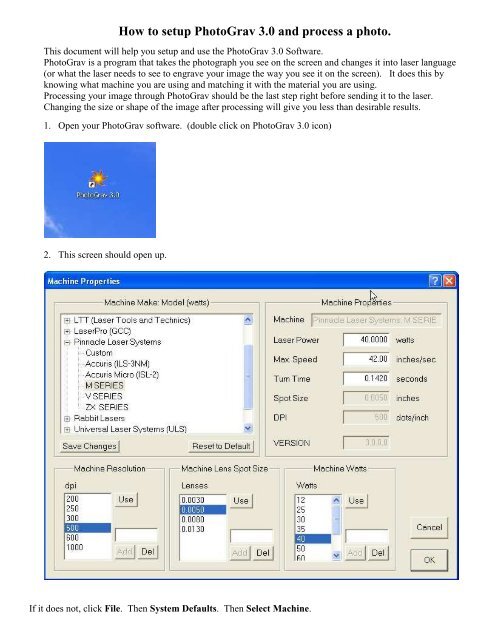The height and width of the screenshot is (640, 495).
Task: Open the PhotoGrav 3.0 desktop icon
Action: click(x=98, y=184)
